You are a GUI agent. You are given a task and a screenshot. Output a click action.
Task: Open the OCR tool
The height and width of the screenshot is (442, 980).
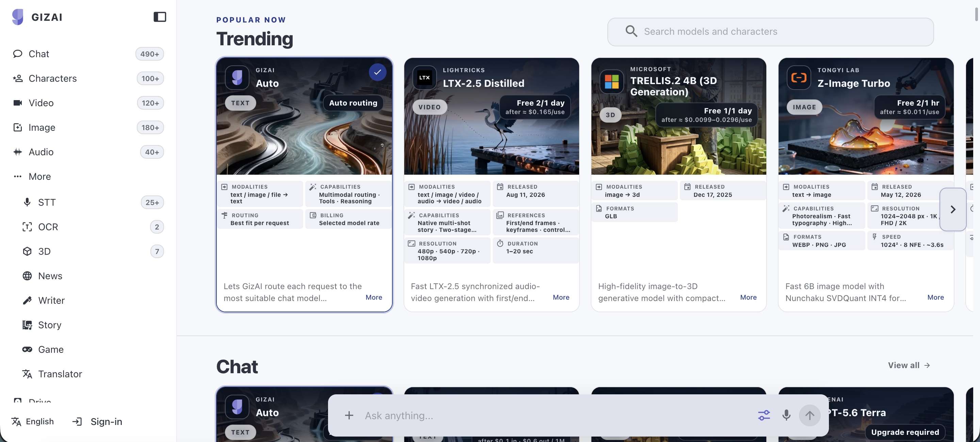(93, 227)
